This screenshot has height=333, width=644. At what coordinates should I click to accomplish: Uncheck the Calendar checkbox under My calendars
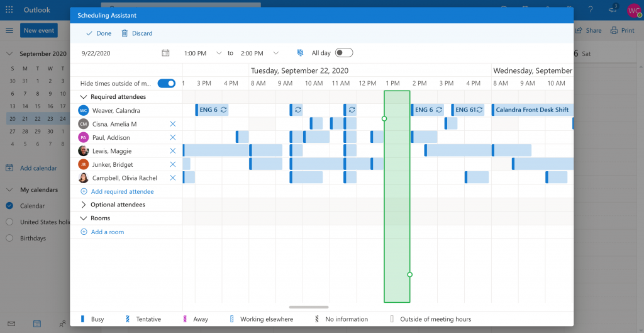point(9,206)
